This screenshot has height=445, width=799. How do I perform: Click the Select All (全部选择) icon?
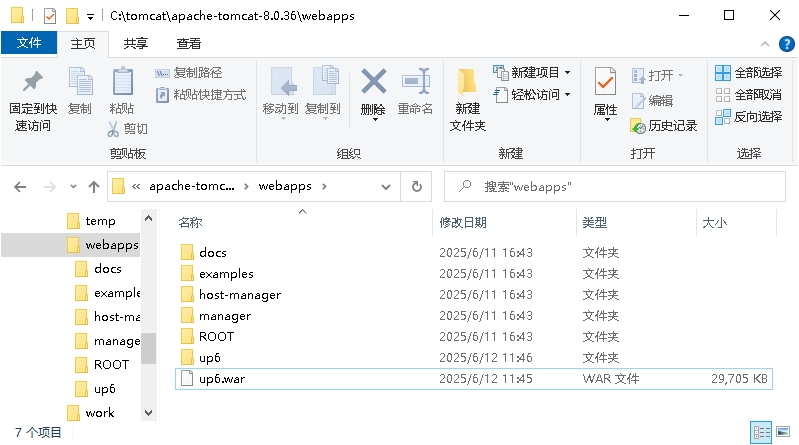(x=723, y=73)
